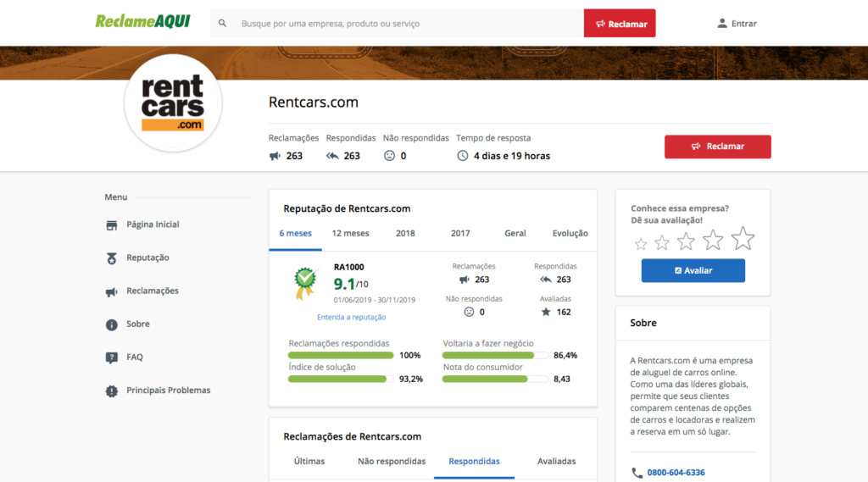Show Não respondidas complaints tab
Viewport: 868px width, 482px height.
[x=392, y=462]
